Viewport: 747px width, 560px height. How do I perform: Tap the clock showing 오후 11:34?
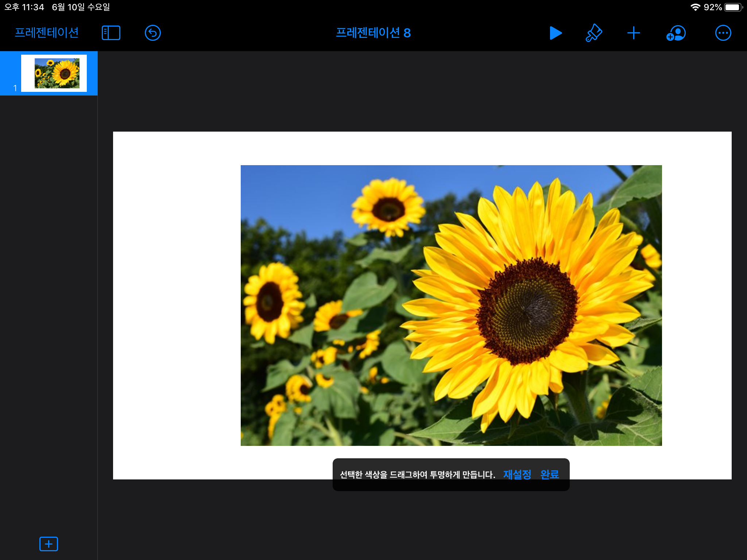pyautogui.click(x=24, y=7)
